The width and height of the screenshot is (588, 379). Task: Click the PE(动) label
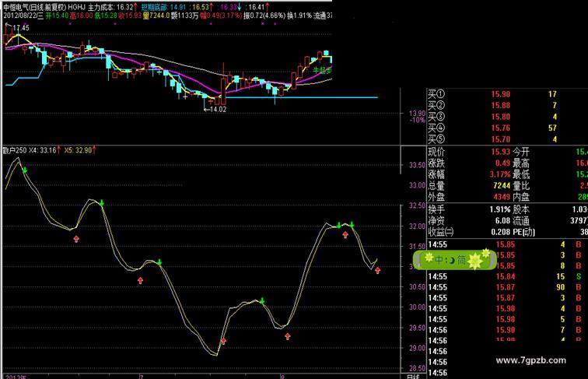coord(524,232)
